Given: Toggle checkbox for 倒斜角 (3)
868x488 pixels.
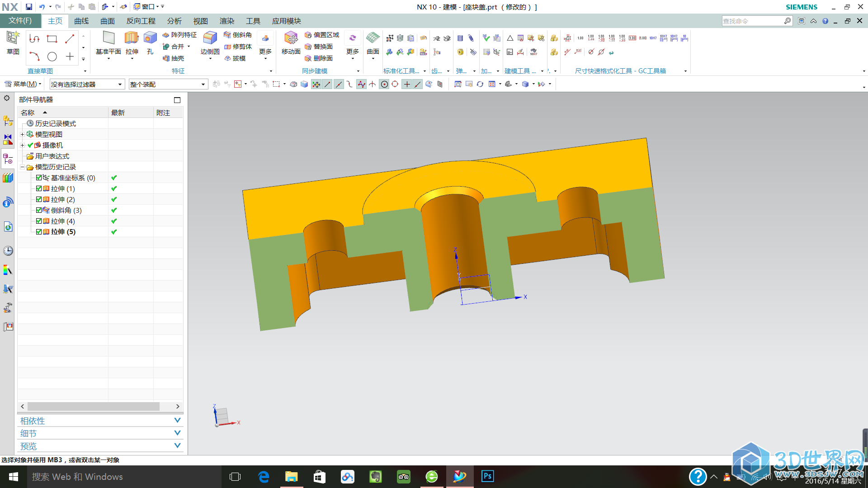Looking at the screenshot, I should (39, 210).
